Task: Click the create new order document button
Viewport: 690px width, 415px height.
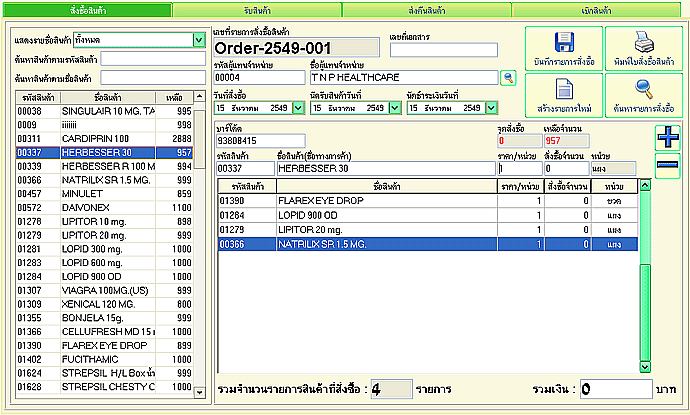Action: click(564, 95)
